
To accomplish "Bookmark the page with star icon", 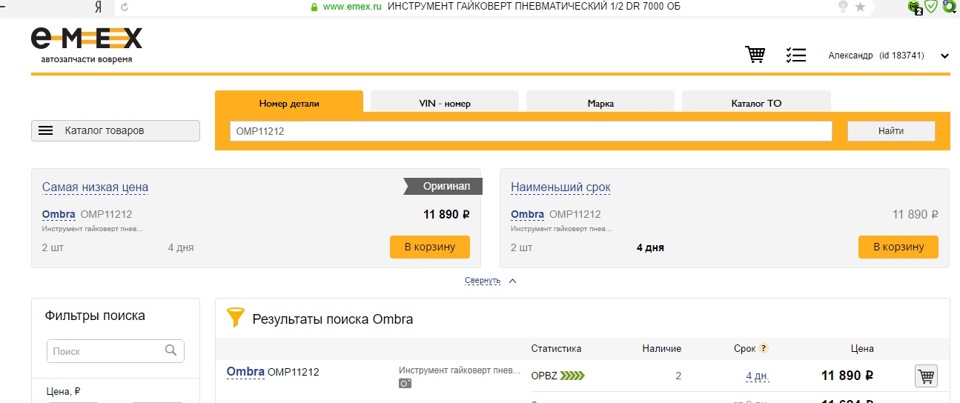I will point(860,6).
